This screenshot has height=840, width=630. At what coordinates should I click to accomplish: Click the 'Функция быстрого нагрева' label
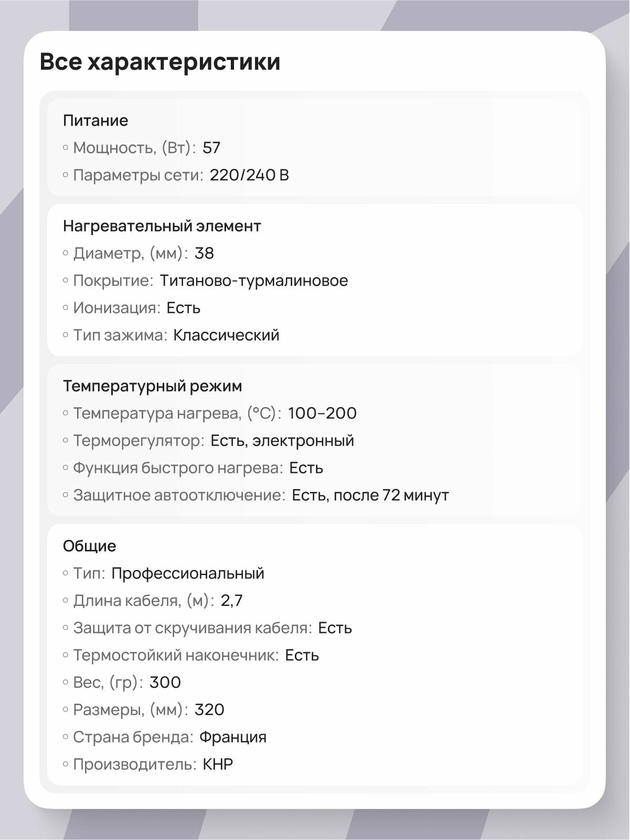178,468
